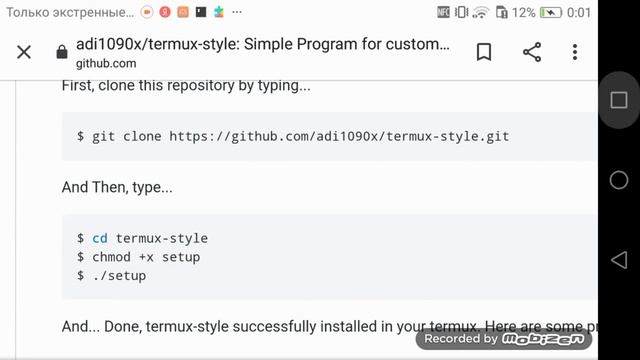Tap the dark terminal notification icon
The image size is (640, 360).
[201, 12]
